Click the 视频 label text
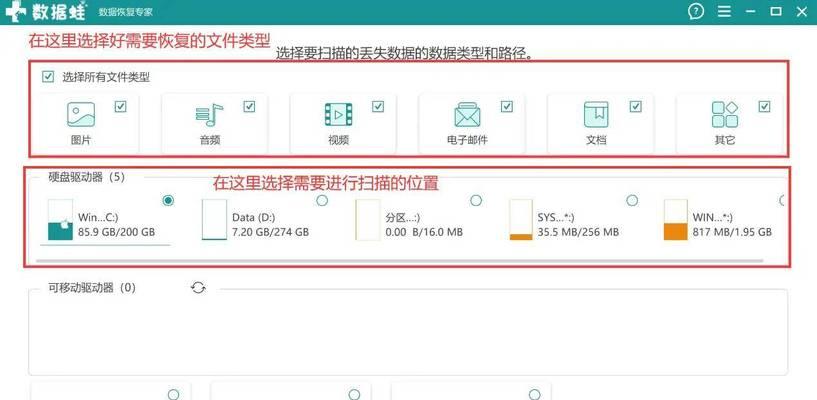This screenshot has height=400, width=817. [x=338, y=140]
